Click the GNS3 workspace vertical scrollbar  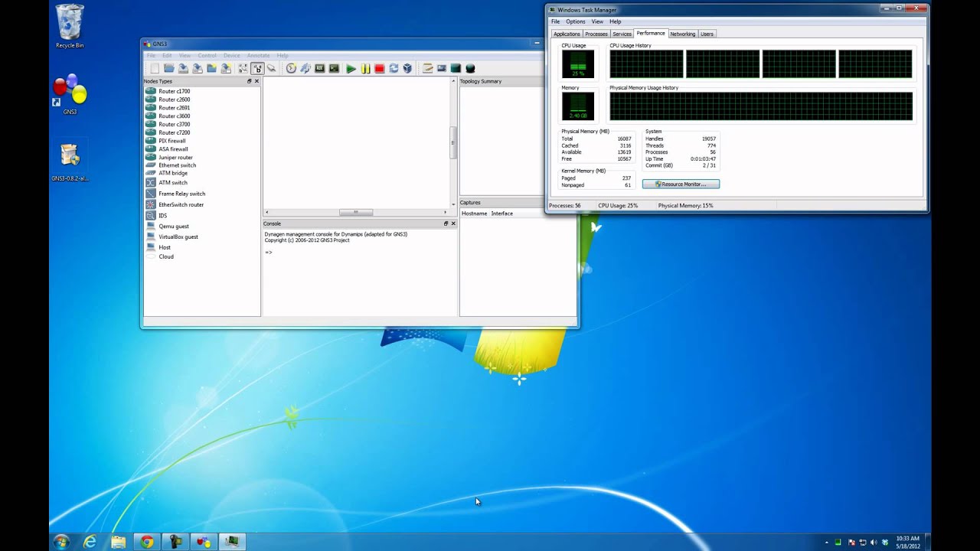click(453, 142)
